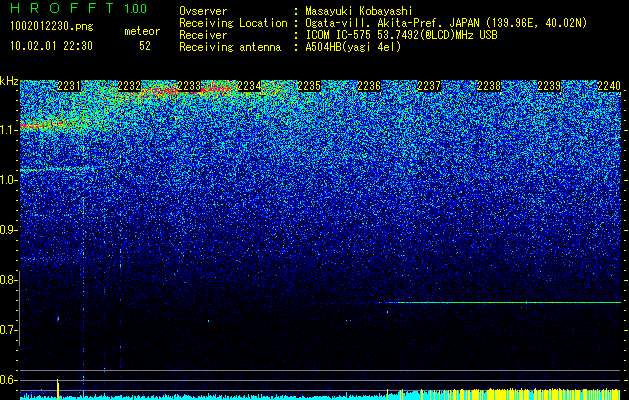
Task: Click the 2232 time marker label
Action: (129, 86)
